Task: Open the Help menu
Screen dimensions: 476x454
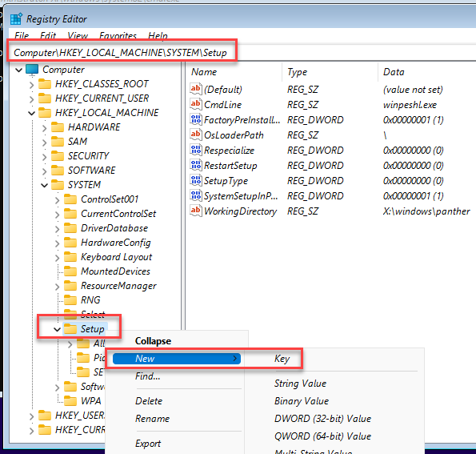Action: pos(158,35)
